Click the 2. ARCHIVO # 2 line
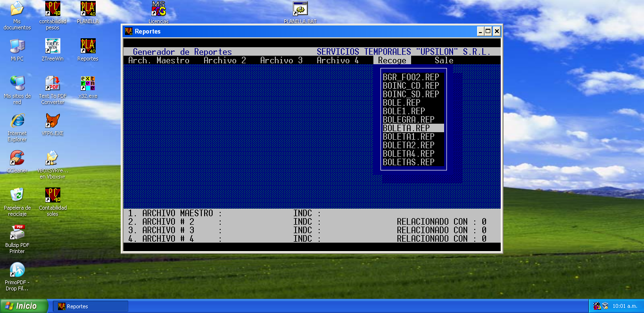The image size is (644, 313). point(312,222)
